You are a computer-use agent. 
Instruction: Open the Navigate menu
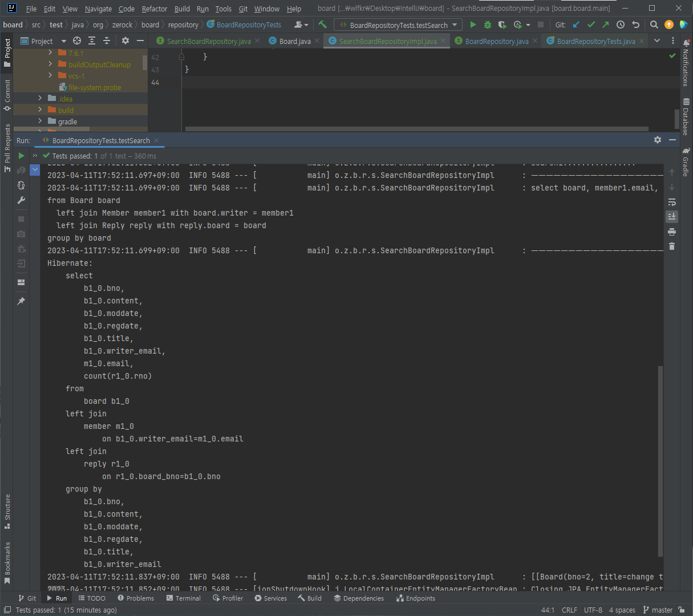[x=98, y=9]
